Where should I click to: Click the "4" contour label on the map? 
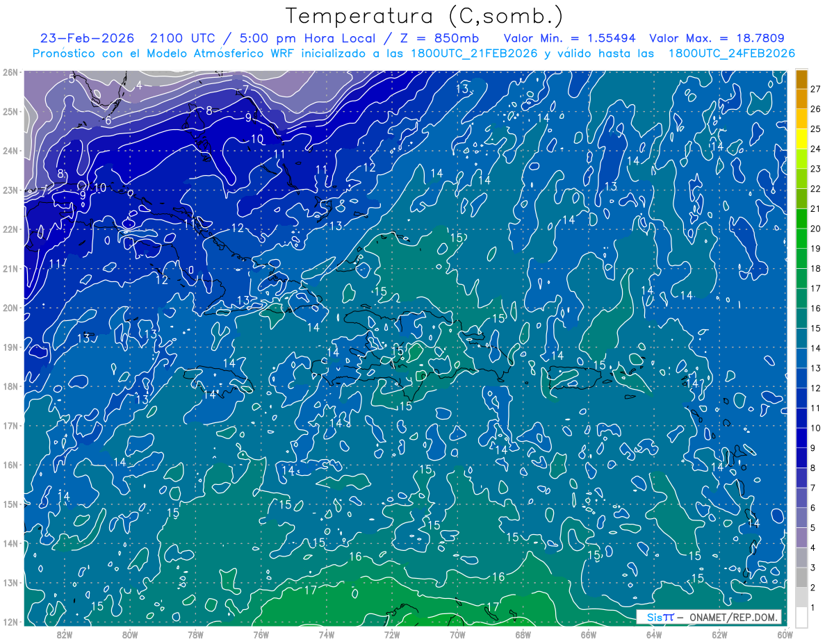[139, 85]
